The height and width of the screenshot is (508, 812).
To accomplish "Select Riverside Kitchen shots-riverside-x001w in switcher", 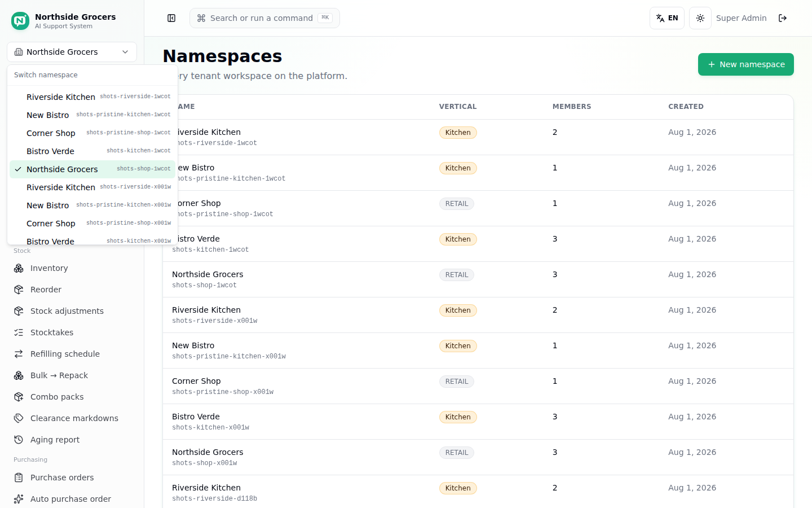I will pyautogui.click(x=92, y=187).
